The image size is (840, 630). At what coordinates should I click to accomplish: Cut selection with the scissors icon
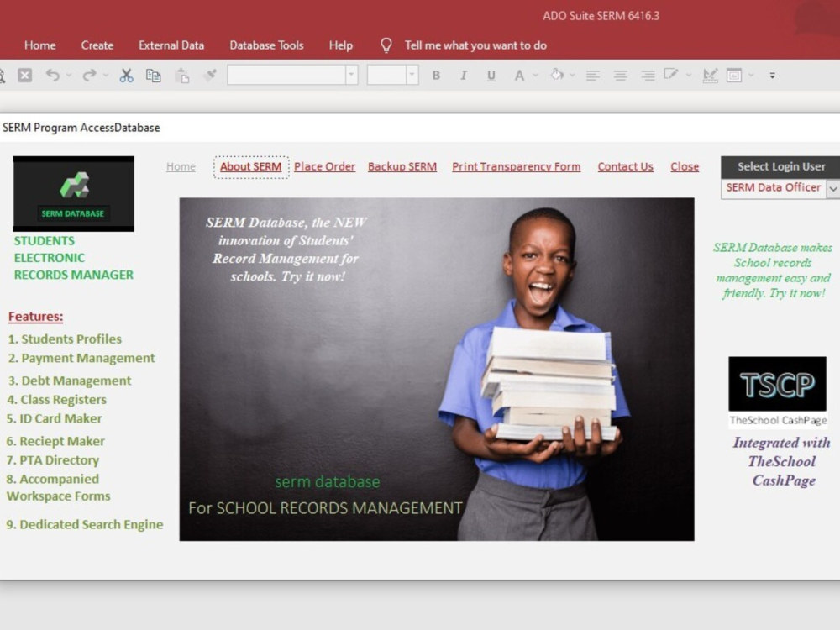pos(126,75)
